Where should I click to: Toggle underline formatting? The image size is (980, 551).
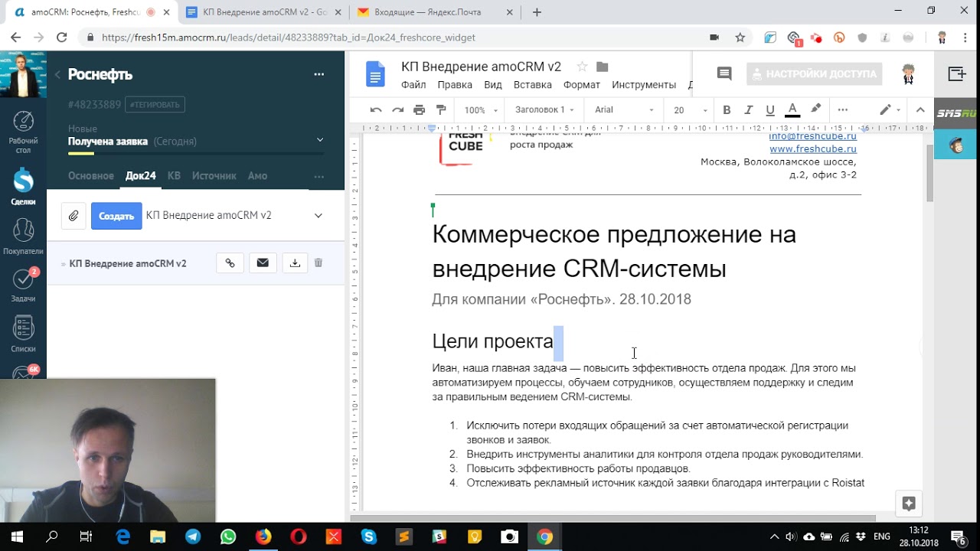click(x=770, y=109)
